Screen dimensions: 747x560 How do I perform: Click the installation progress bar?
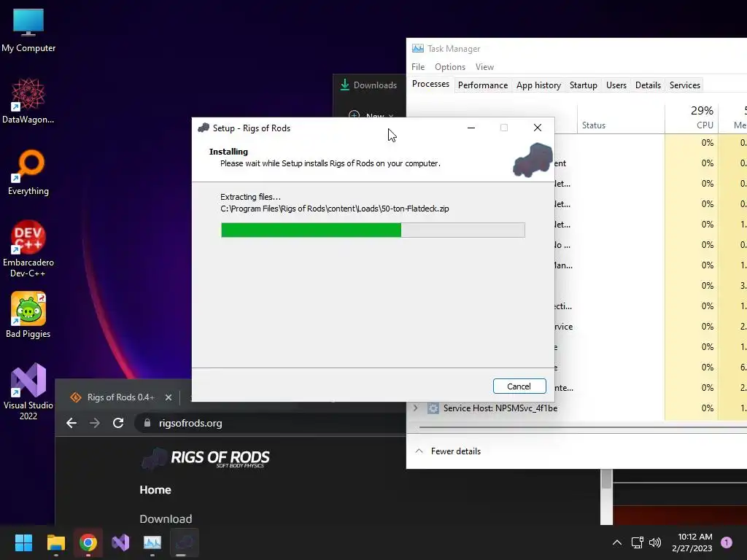[373, 230]
